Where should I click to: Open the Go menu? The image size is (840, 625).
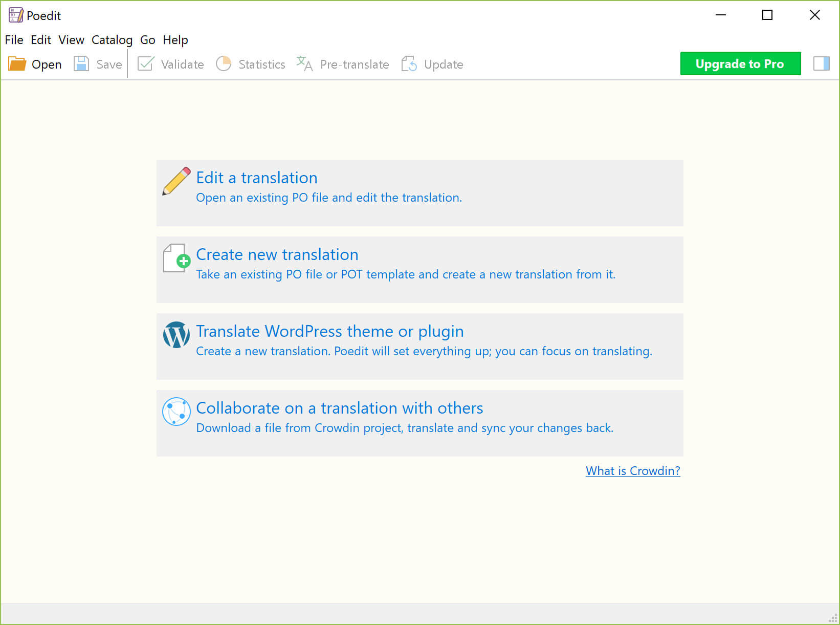coord(148,40)
